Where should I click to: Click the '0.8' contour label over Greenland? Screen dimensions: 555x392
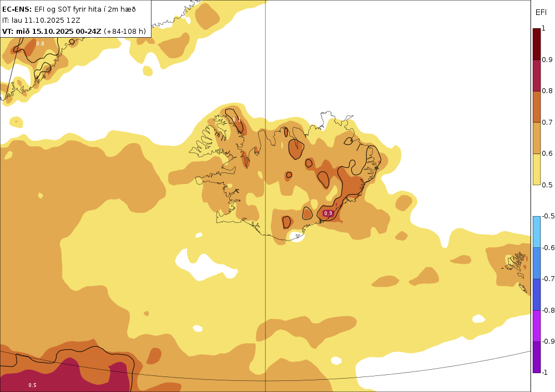click(41, 43)
